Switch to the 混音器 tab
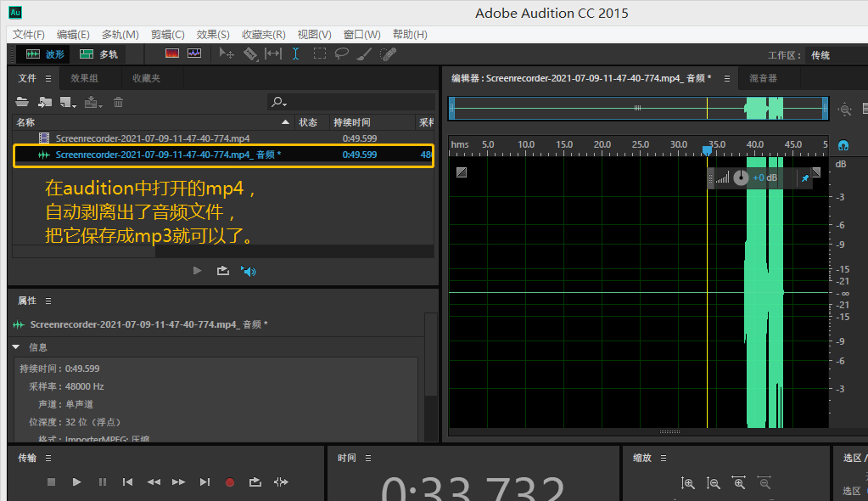 [x=763, y=78]
